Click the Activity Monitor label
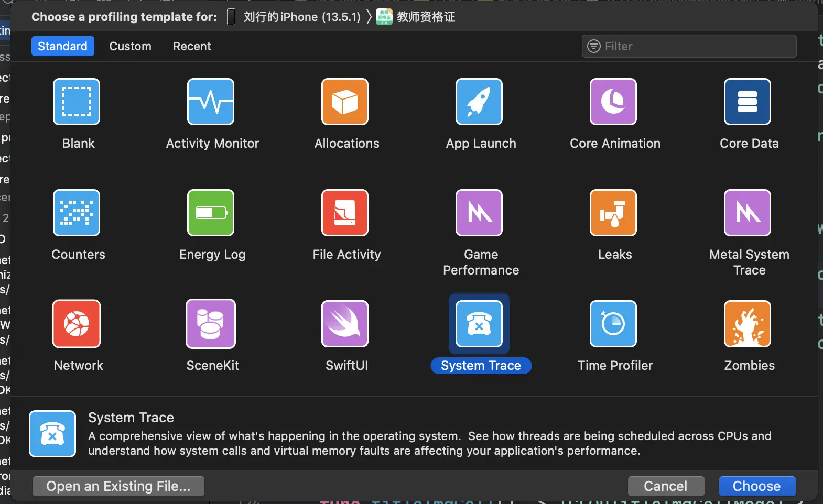The height and width of the screenshot is (504, 823). [x=212, y=144]
